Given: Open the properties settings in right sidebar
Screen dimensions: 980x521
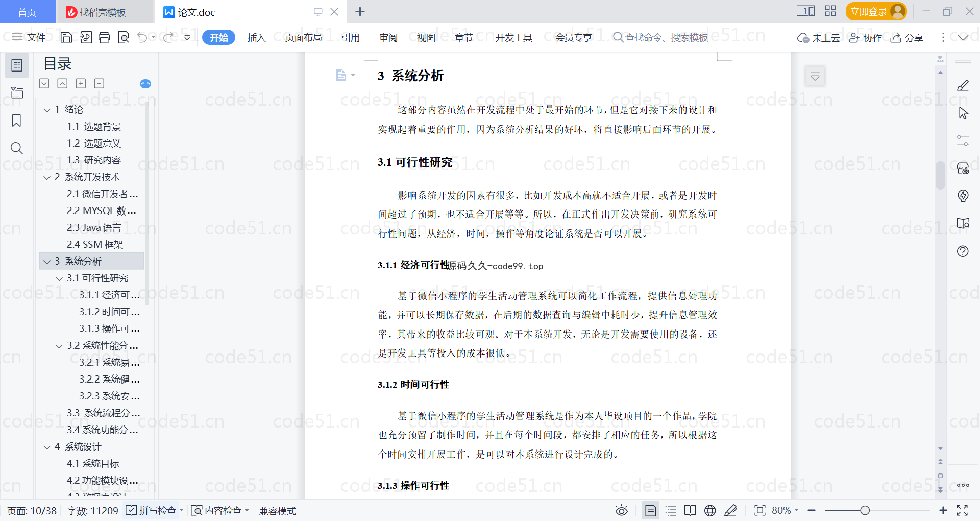Looking at the screenshot, I should pyautogui.click(x=963, y=140).
